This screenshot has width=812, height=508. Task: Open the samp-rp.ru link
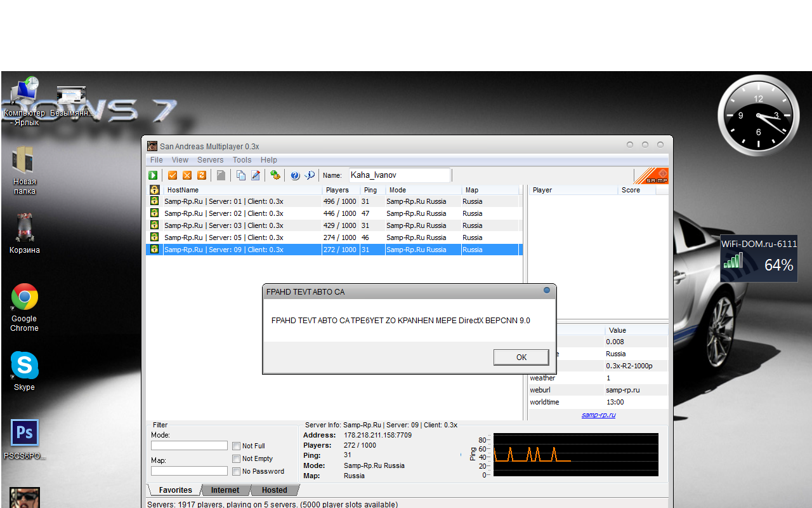coord(598,415)
